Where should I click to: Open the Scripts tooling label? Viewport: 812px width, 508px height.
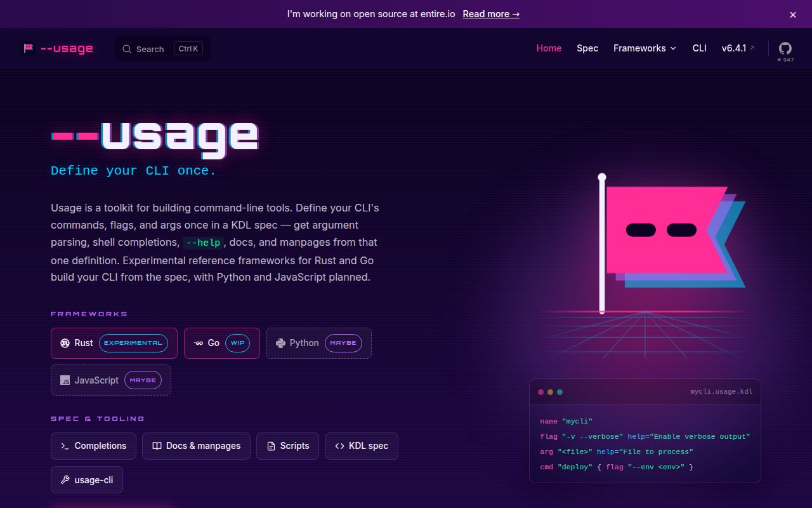pos(295,446)
